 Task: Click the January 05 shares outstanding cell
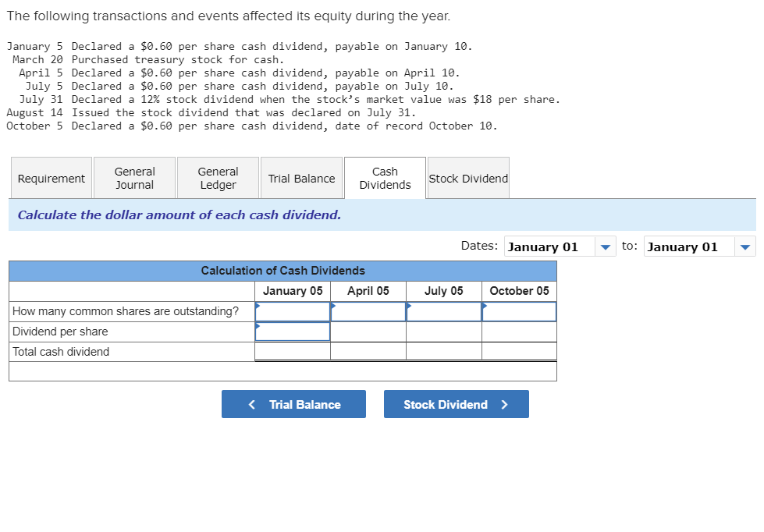(293, 310)
